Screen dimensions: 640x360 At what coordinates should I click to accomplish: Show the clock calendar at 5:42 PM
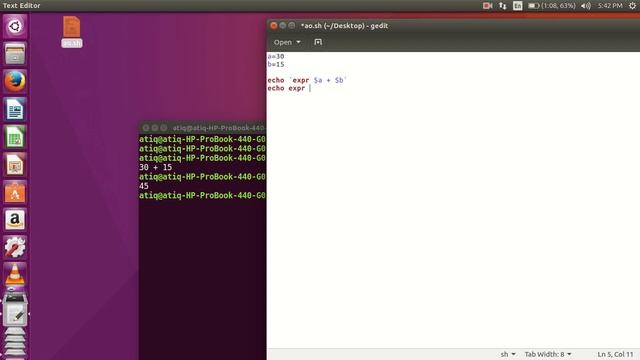[x=610, y=6]
